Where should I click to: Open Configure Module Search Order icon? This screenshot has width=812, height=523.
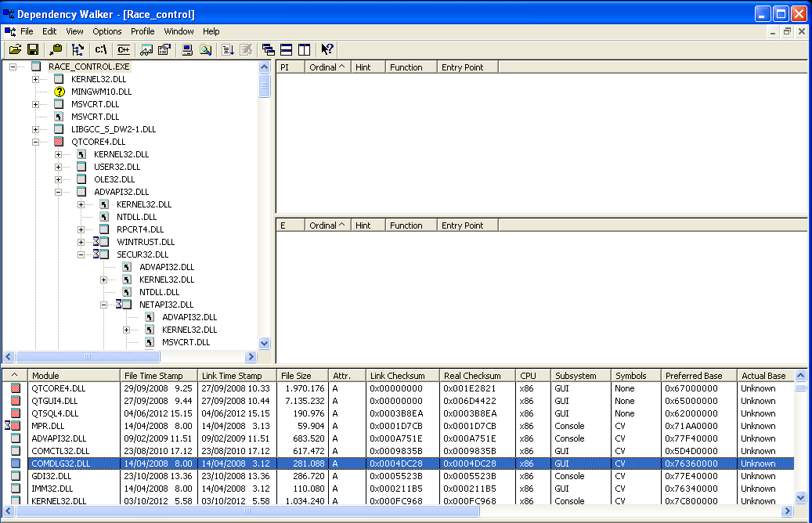206,49
